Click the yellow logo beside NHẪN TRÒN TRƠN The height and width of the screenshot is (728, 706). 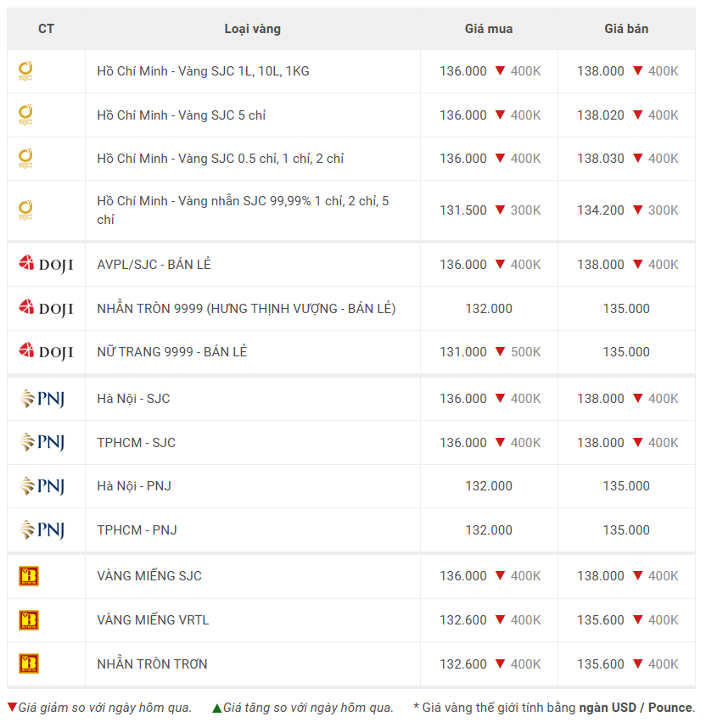tap(29, 664)
